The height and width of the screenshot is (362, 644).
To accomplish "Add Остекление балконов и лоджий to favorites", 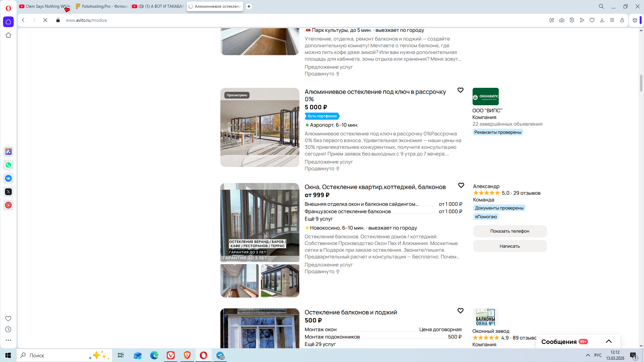I will click(461, 311).
